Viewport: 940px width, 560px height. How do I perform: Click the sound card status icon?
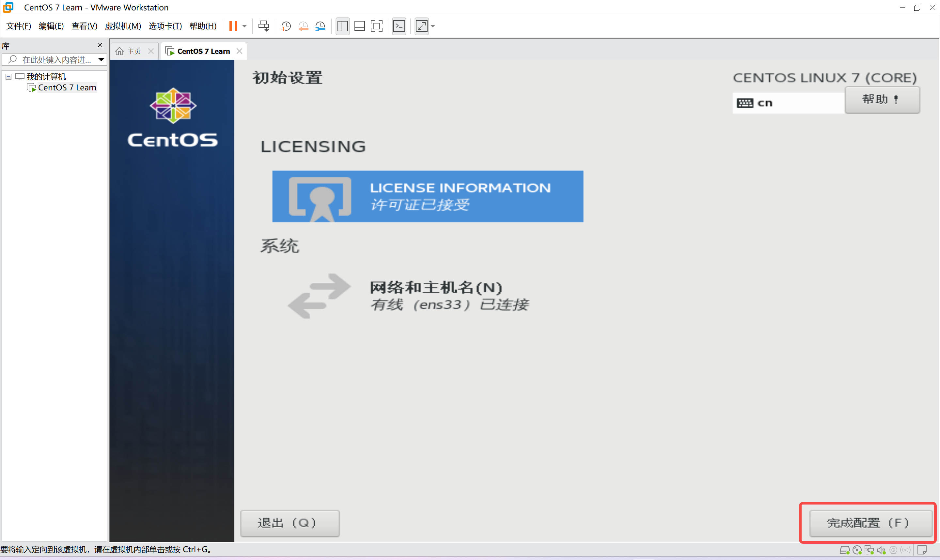tap(881, 550)
